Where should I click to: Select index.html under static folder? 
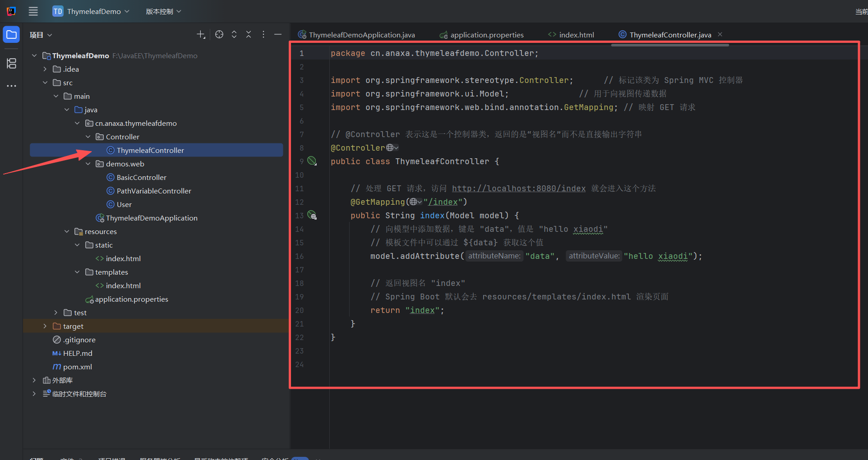118,258
